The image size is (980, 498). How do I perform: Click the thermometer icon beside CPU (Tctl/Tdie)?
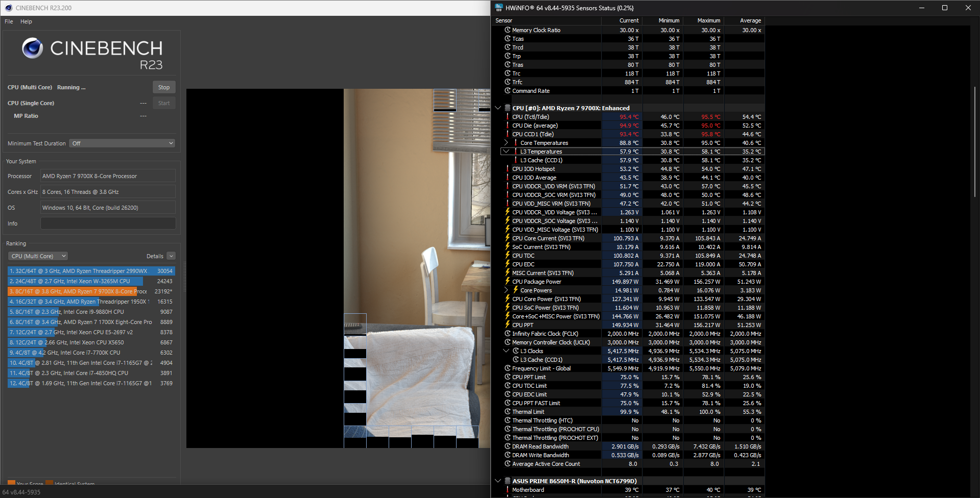point(508,117)
